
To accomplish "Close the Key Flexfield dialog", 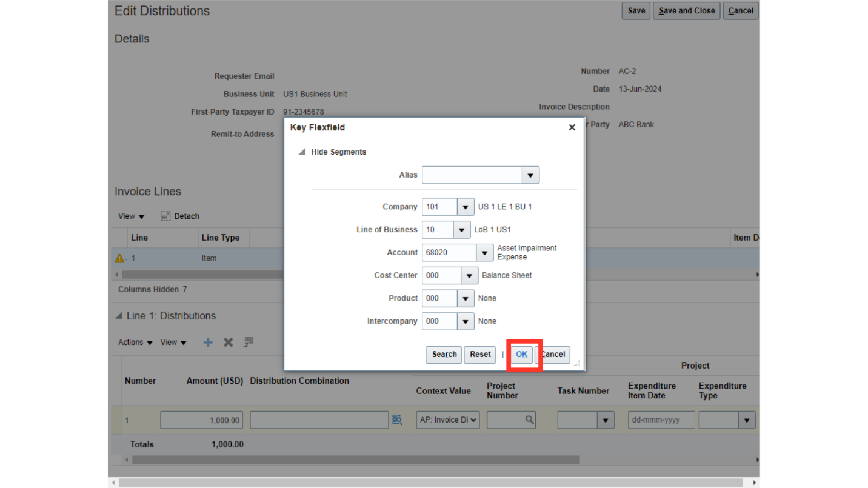I will [x=572, y=127].
